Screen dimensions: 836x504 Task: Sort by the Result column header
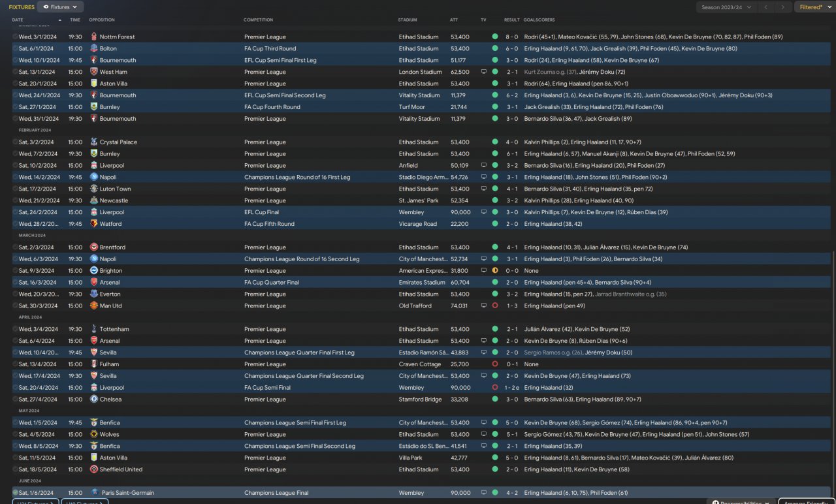click(x=512, y=20)
